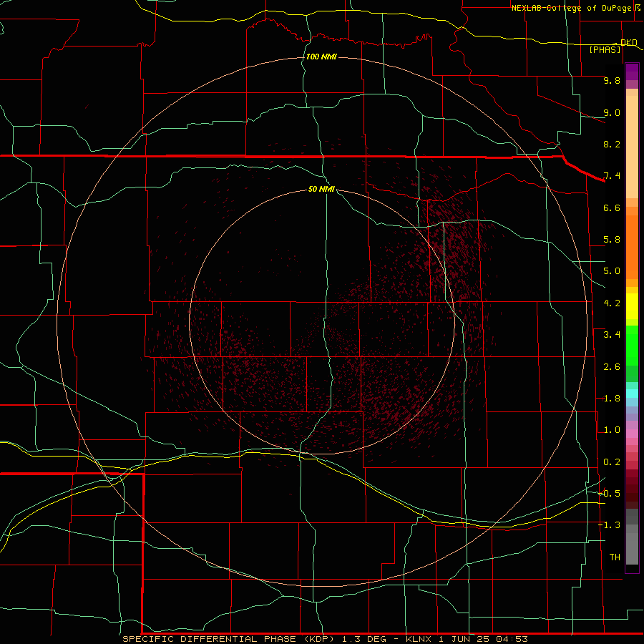Click the NEXLAB logo mark after DuPage

tap(638, 7)
